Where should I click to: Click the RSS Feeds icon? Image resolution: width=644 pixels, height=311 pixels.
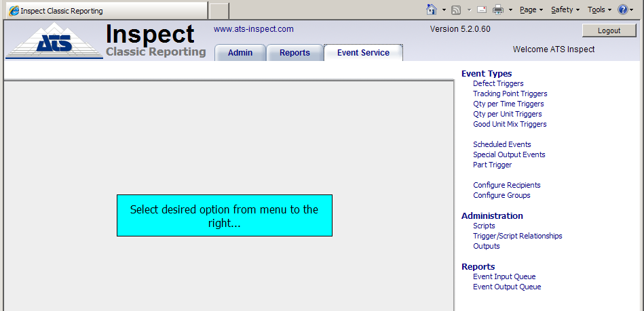[x=456, y=10]
